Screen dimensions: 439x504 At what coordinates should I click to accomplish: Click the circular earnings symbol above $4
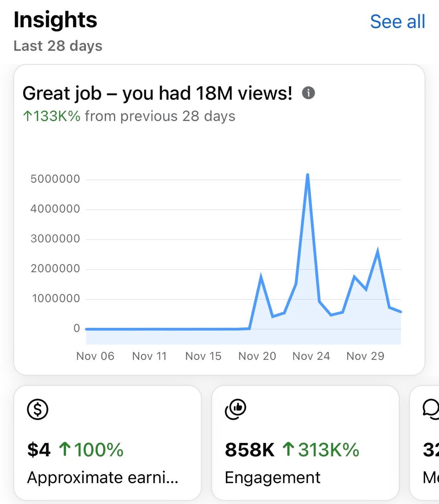click(x=38, y=409)
